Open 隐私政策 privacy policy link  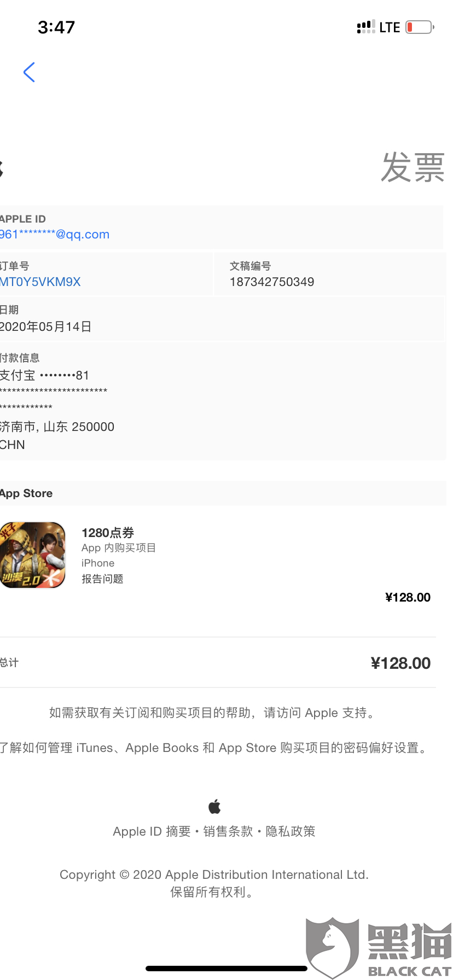291,832
